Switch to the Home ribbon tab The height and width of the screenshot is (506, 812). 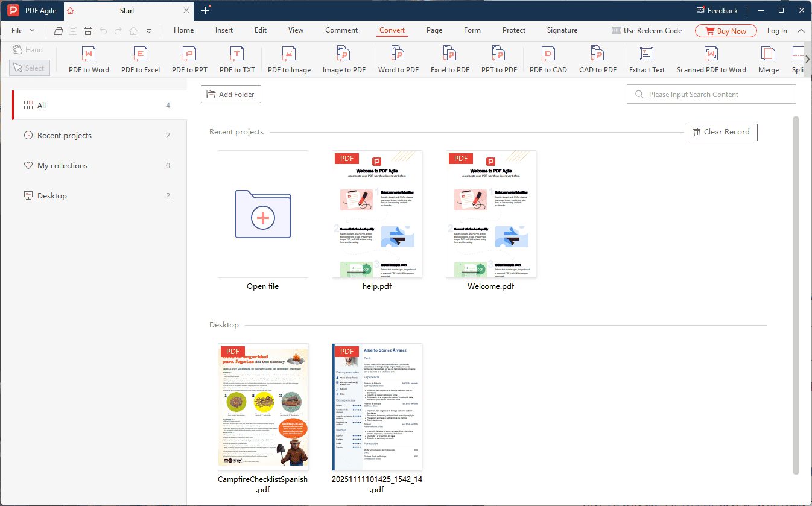pyautogui.click(x=184, y=30)
